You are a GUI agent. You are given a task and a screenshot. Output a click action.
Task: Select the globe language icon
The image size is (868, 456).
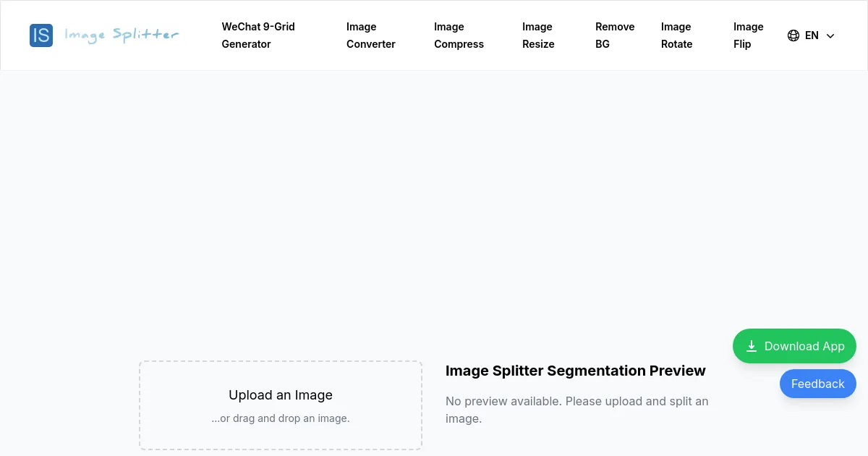tap(793, 35)
